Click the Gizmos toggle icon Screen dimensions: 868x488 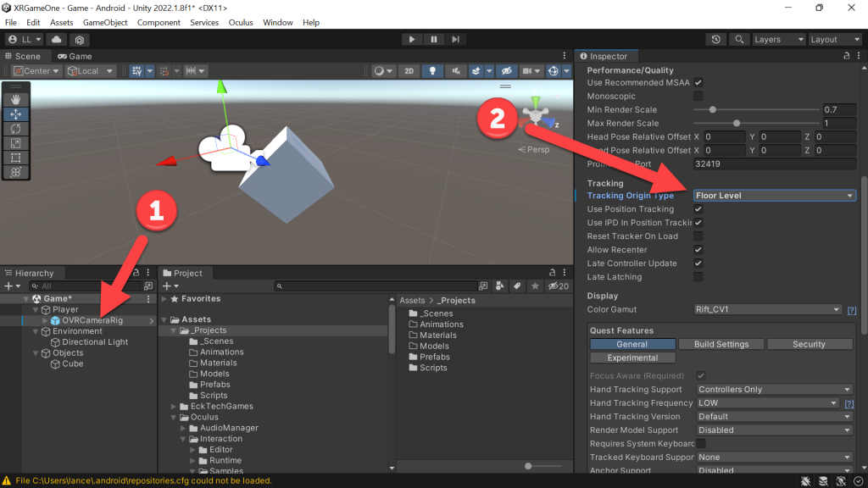[x=553, y=71]
